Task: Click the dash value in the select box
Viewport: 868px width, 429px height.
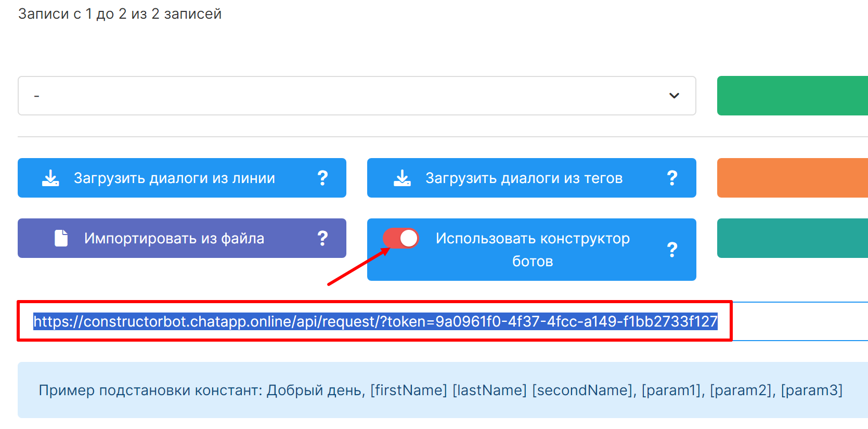Action: 37,96
